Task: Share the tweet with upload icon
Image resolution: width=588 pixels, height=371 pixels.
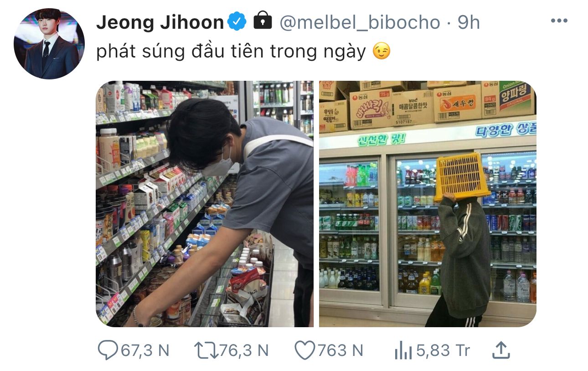Action: 501,350
